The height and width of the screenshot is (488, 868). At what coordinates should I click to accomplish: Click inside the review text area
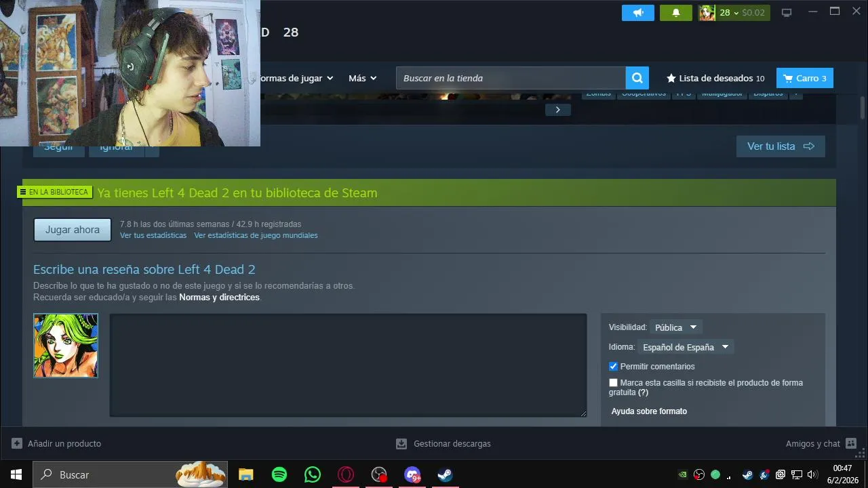(348, 365)
